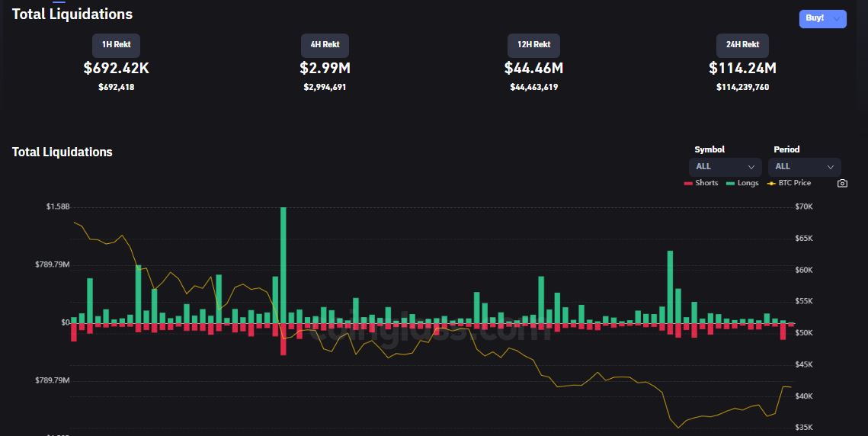
Task: Click the $44.46M 12-hour liquidation value
Action: click(533, 69)
